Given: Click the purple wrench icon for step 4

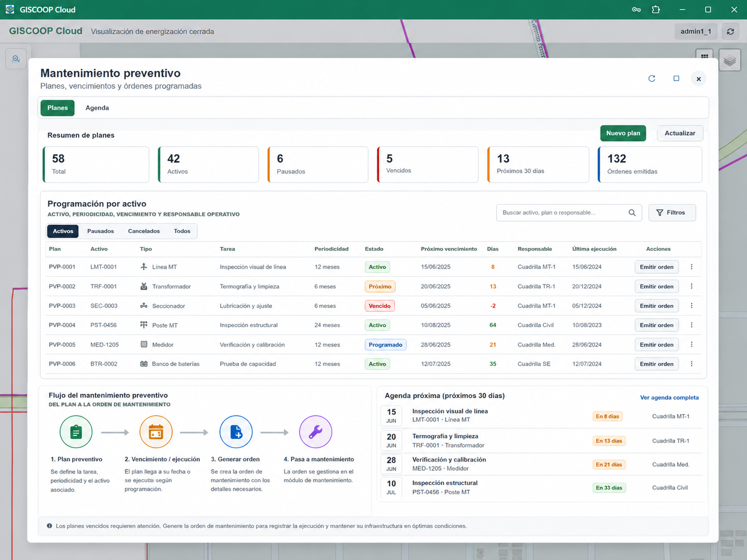Looking at the screenshot, I should [315, 432].
